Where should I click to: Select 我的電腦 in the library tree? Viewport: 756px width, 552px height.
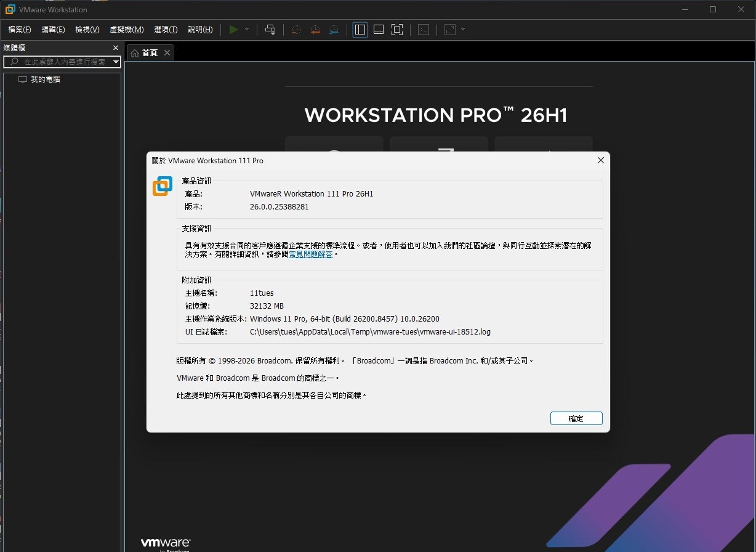coord(46,79)
